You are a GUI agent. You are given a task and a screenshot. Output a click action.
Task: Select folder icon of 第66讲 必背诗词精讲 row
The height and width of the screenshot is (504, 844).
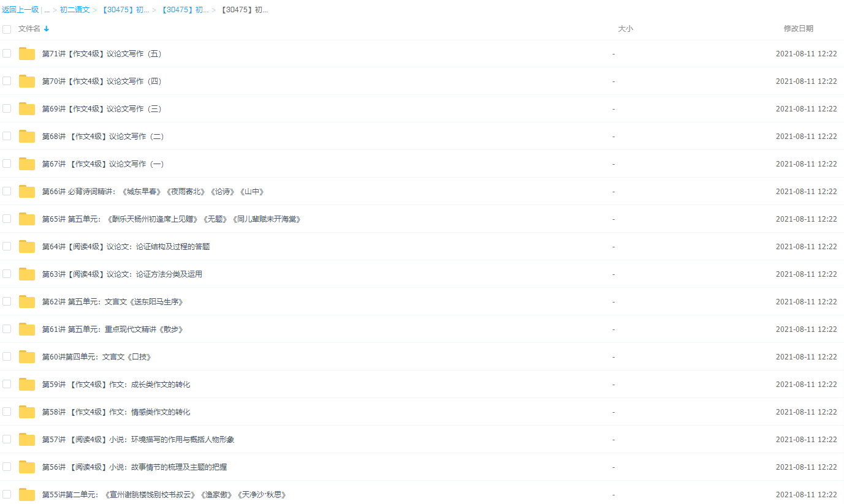click(x=26, y=191)
